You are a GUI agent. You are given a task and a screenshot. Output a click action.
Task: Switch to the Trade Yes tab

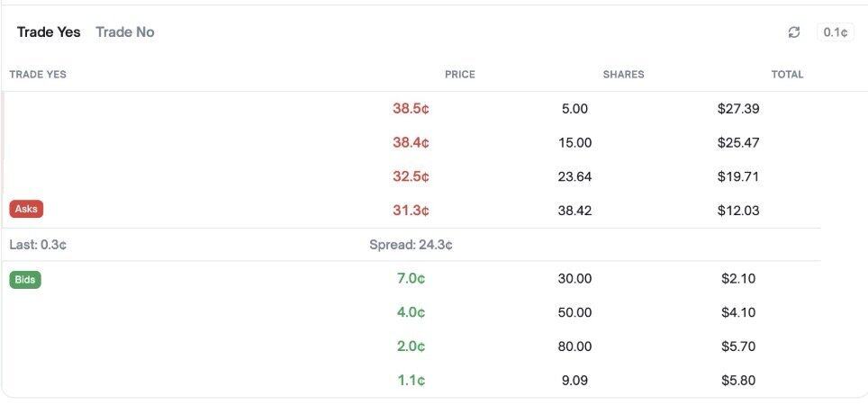[49, 32]
